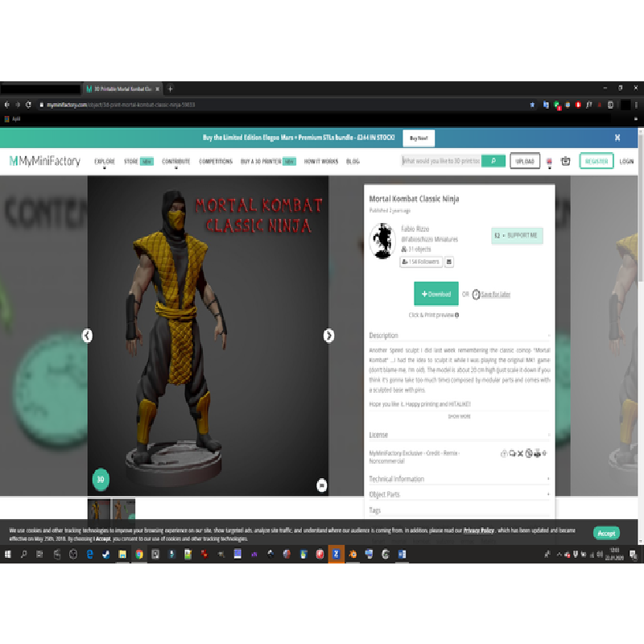Open Blender from the taskbar
This screenshot has height=644, width=644.
[x=353, y=555]
